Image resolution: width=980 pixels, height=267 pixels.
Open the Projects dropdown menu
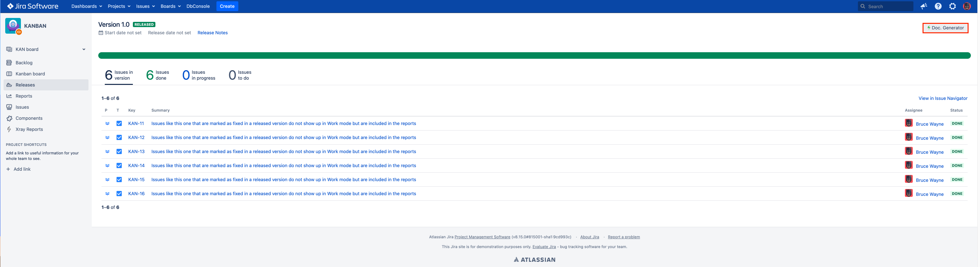coord(119,6)
